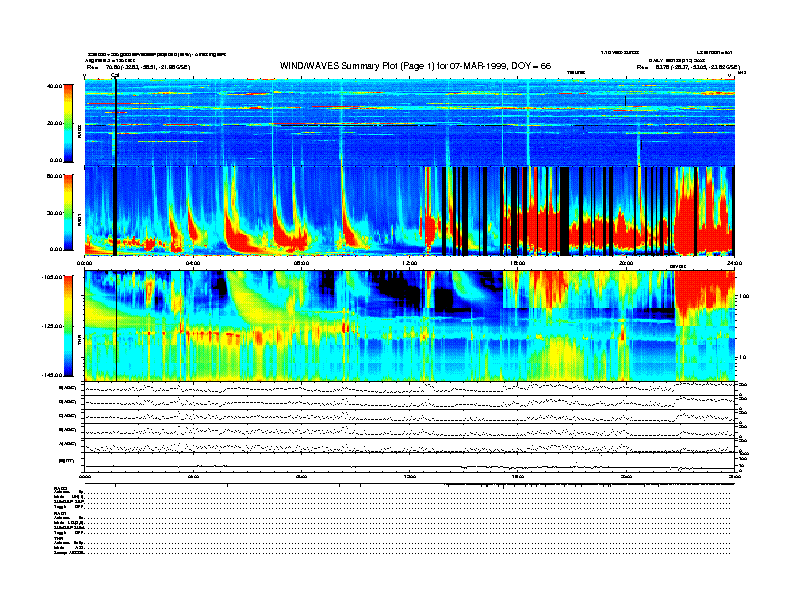Click the "20:00" tick under the bottom line plots
Viewport: 792px width, 612px height.
pyautogui.click(x=626, y=476)
